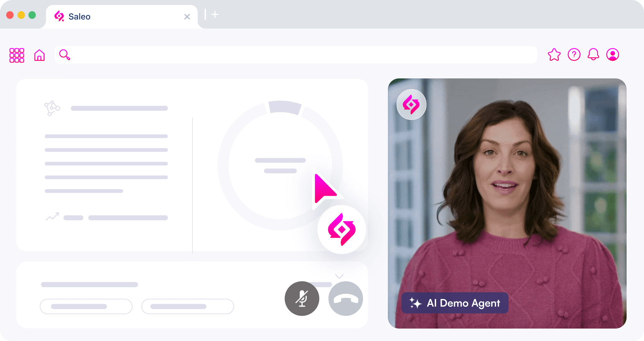This screenshot has height=341, width=644.
Task: Click the Home icon
Action: click(x=39, y=55)
